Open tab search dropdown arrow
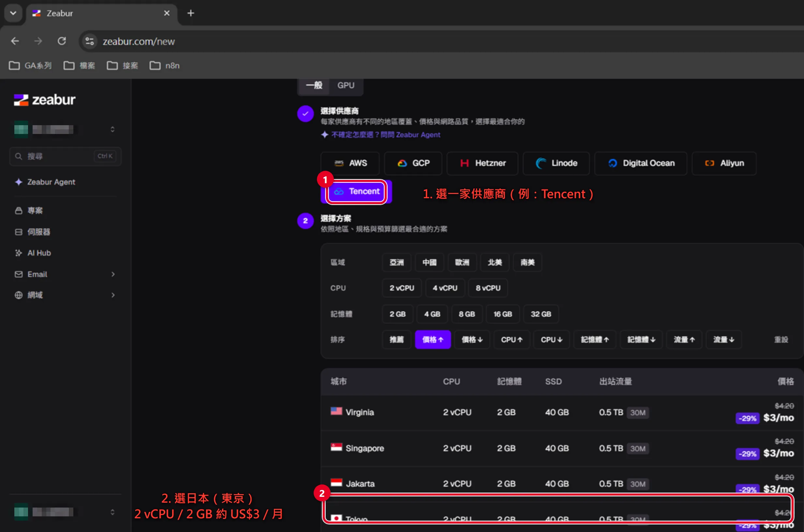The image size is (804, 532). point(13,13)
